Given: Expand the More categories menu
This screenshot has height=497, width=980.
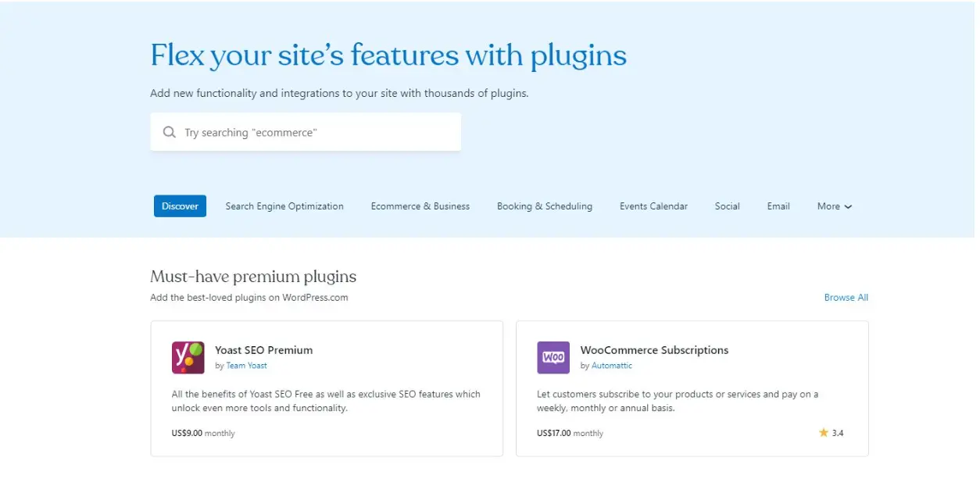Looking at the screenshot, I should pos(834,206).
